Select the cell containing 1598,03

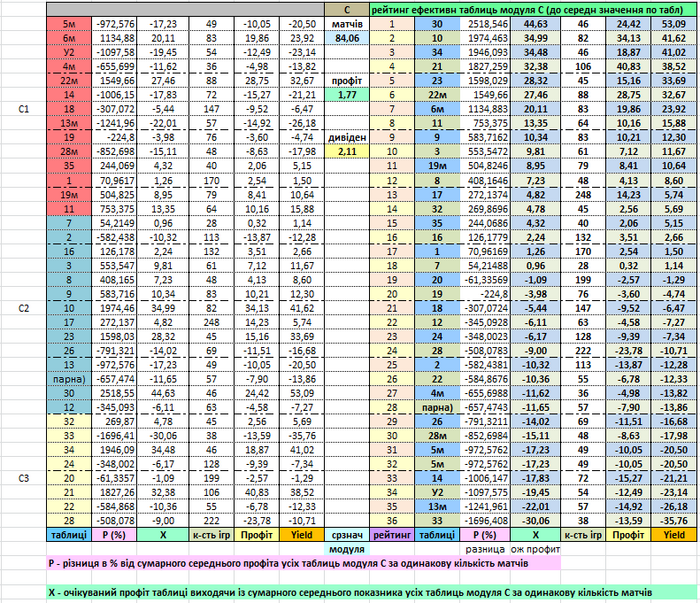[x=114, y=337]
